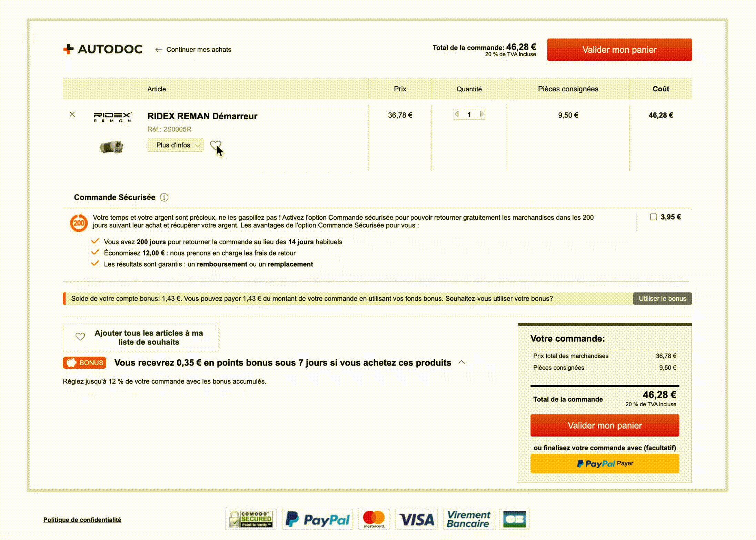
Task: Enable Commande Sécurisée 3,95 € checkbox
Action: point(653,217)
